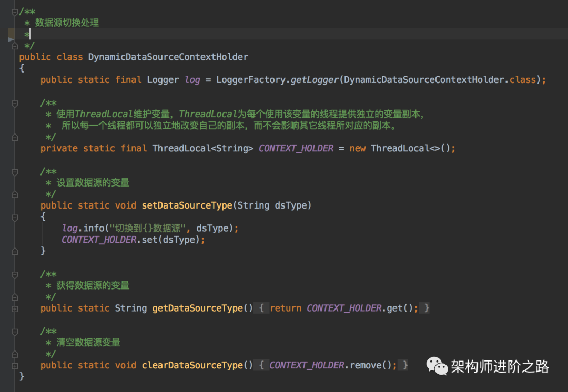The width and height of the screenshot is (568, 392).
Task: Click class name DynamicDataSourceContextHolder in class declaration
Action: pos(168,57)
